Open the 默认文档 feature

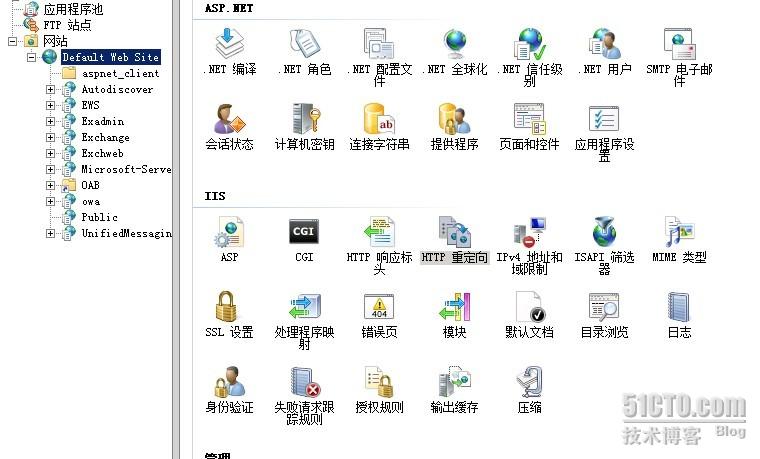tap(530, 315)
